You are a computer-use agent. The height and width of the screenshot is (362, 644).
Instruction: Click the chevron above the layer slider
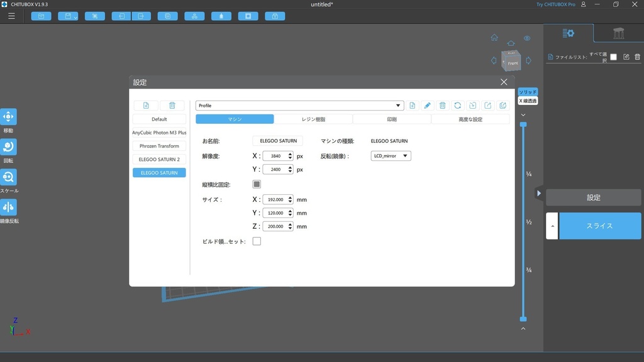pos(523,115)
